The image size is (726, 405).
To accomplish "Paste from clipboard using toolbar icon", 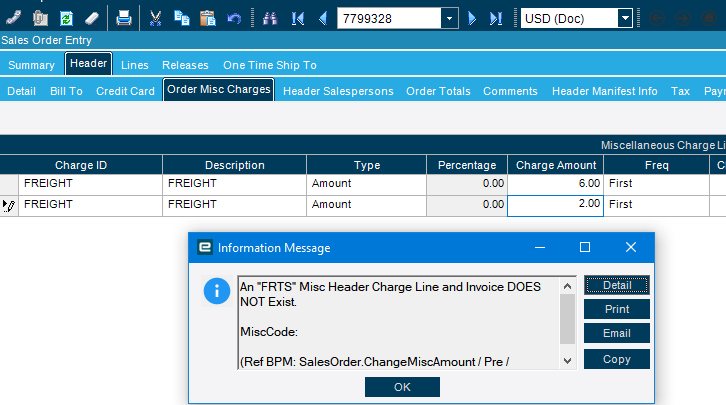I will (208, 19).
